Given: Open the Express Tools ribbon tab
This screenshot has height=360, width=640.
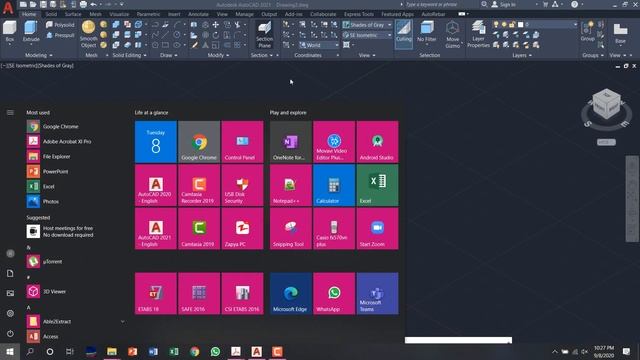Looking at the screenshot, I should (x=358, y=14).
